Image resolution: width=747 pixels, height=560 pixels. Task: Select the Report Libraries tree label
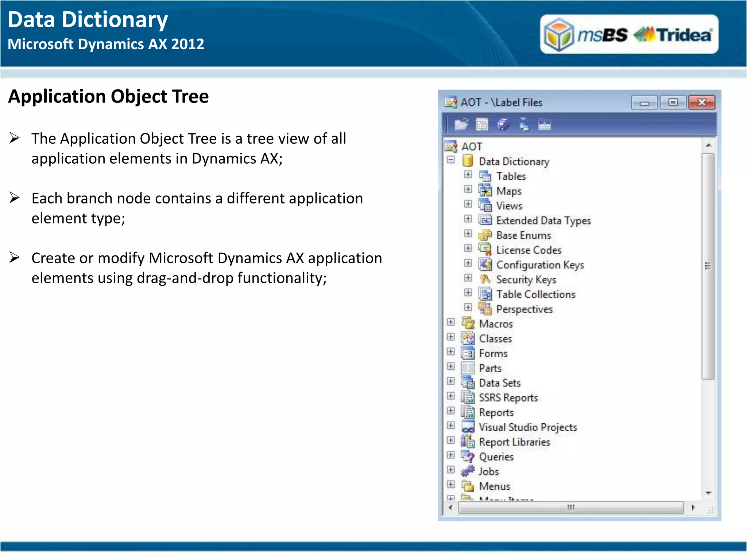(x=514, y=442)
